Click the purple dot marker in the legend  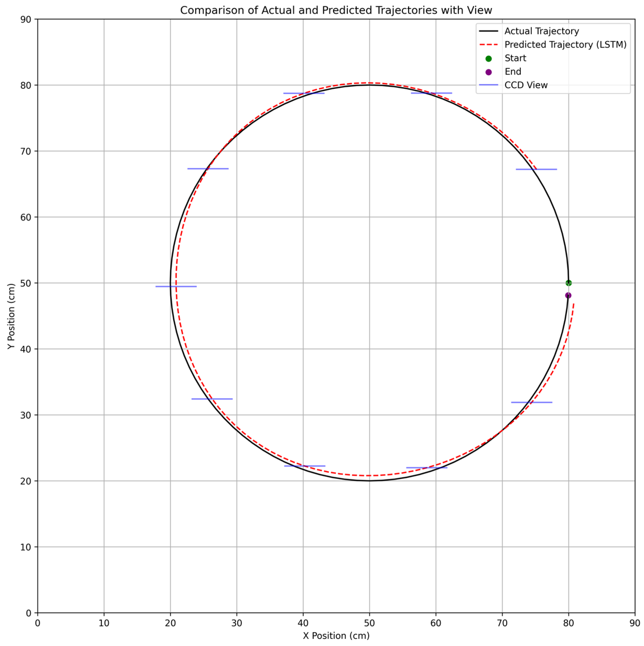coord(488,72)
